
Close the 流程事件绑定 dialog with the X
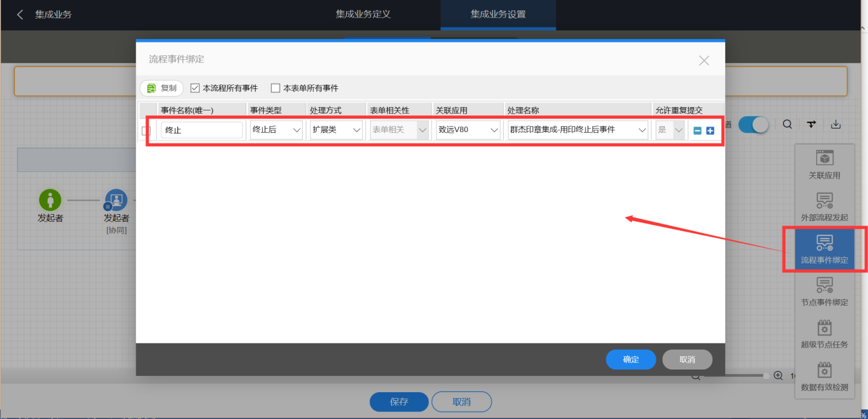[704, 61]
